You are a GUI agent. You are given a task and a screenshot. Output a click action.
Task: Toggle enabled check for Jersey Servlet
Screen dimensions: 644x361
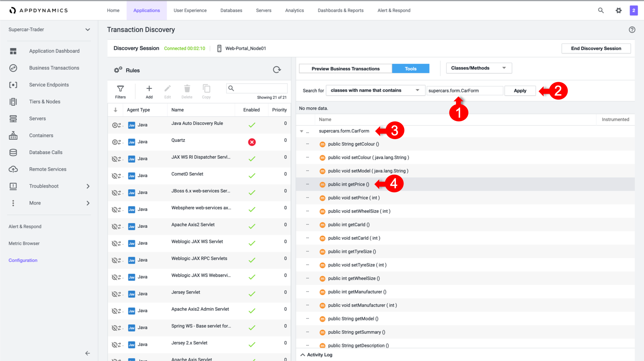click(252, 294)
